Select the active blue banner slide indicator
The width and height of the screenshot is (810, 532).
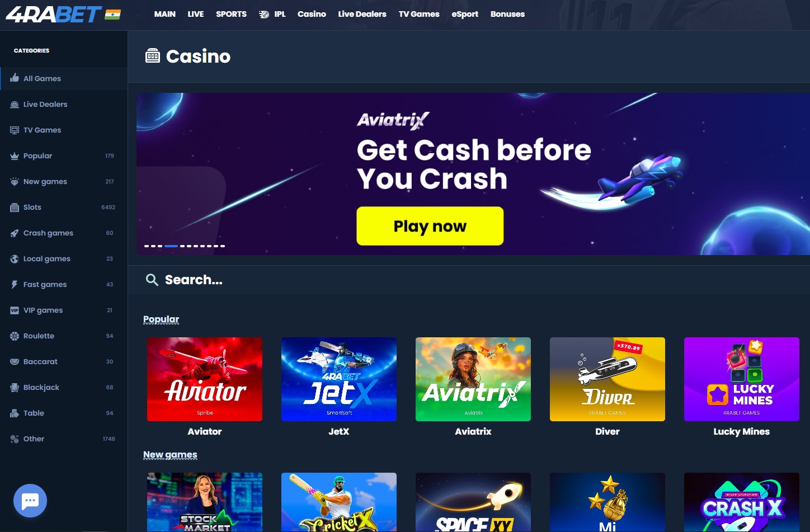(x=171, y=246)
